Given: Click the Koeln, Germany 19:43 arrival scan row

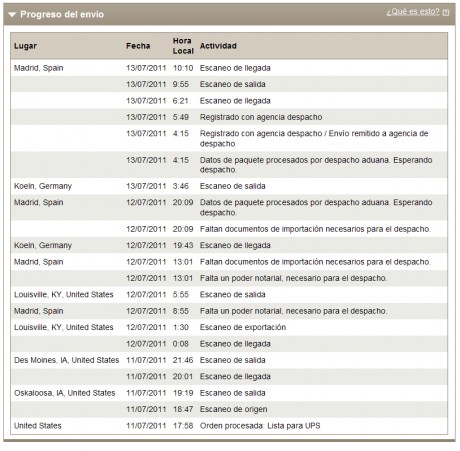Looking at the screenshot, I should pos(229,245).
